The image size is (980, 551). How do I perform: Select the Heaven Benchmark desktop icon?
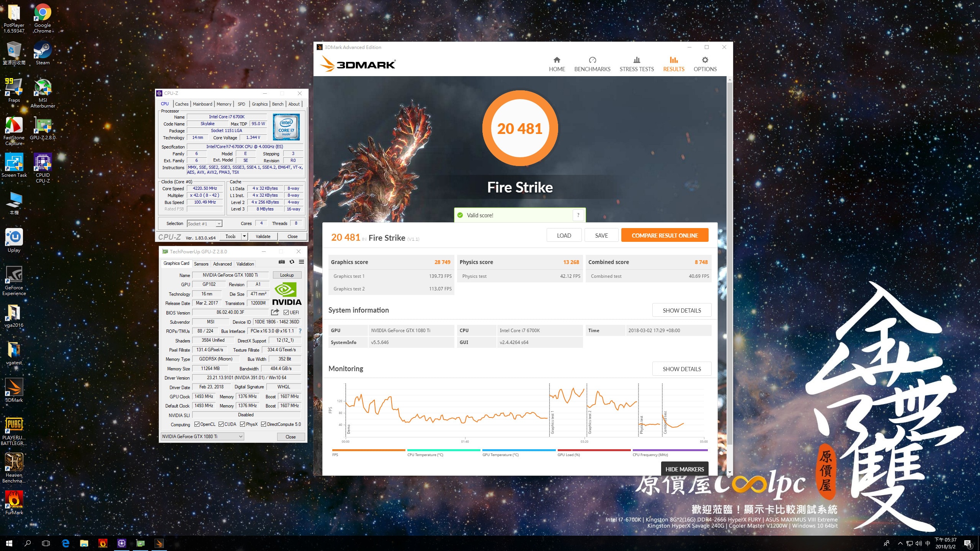coord(14,468)
